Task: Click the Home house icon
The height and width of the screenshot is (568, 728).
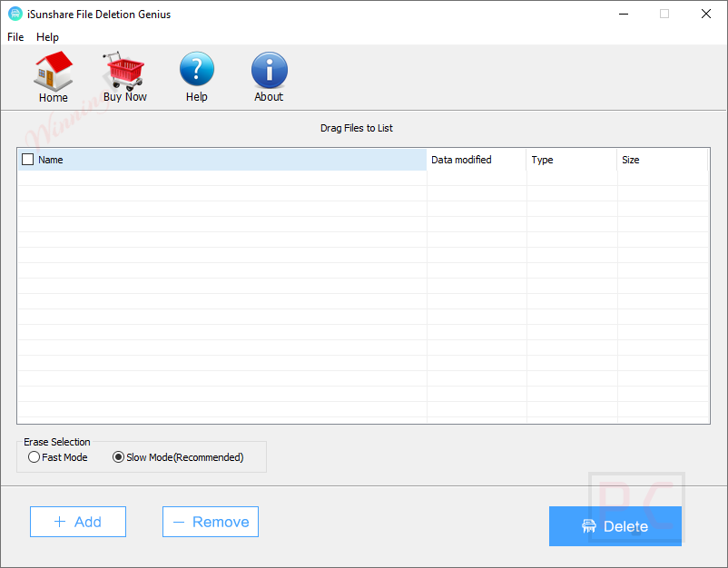Action: coord(54,71)
